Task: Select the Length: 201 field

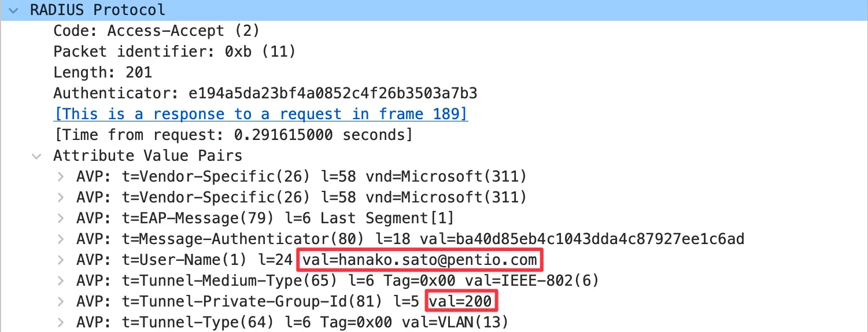Action: 102,72
